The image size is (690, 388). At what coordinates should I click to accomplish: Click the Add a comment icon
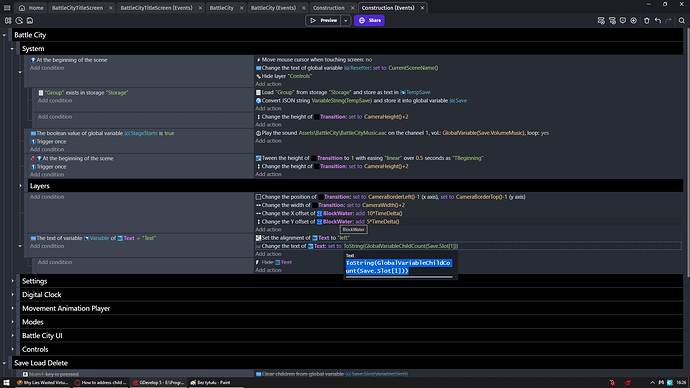[623, 20]
